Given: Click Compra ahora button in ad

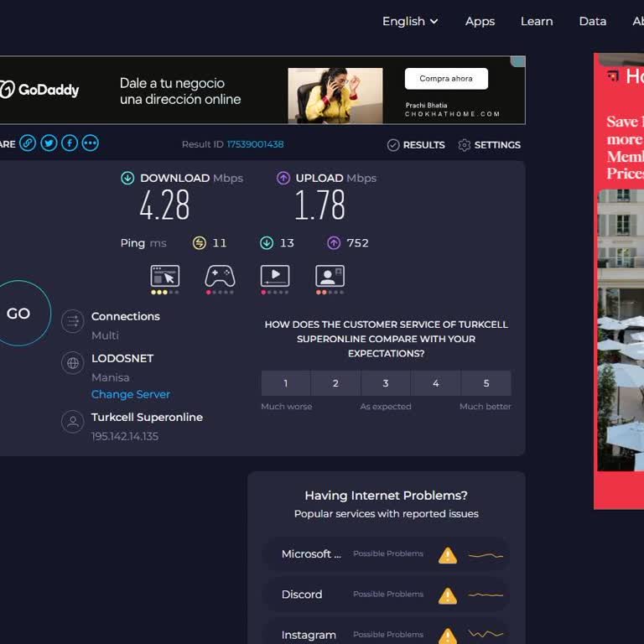Looking at the screenshot, I should (446, 79).
